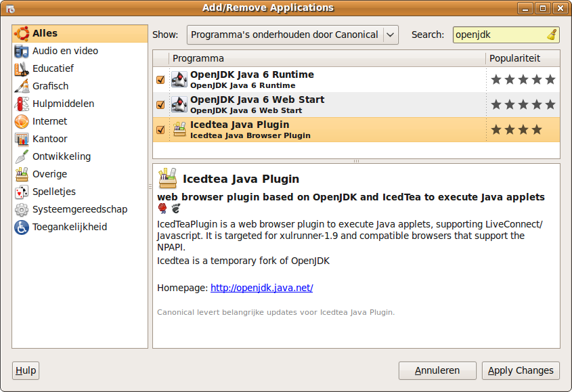Click the Grafisch paintbrush icon
This screenshot has height=392, width=572.
coord(21,87)
